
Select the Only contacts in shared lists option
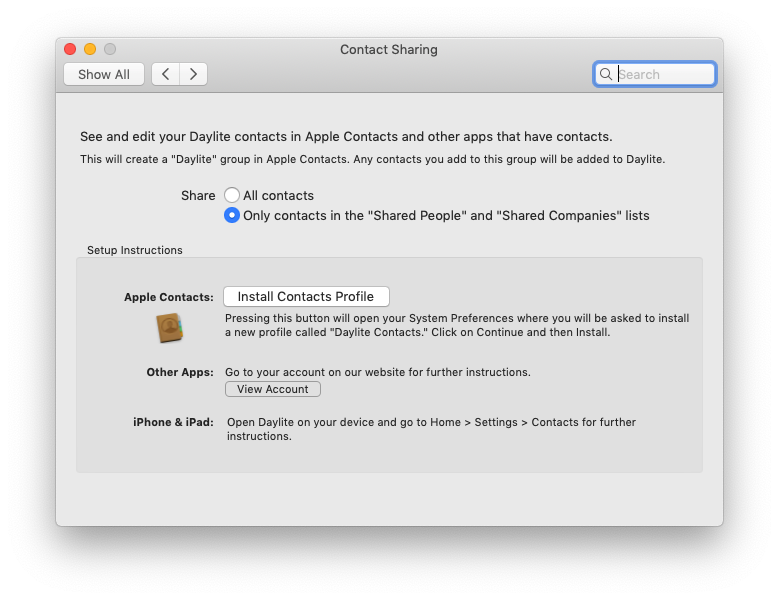click(x=232, y=216)
